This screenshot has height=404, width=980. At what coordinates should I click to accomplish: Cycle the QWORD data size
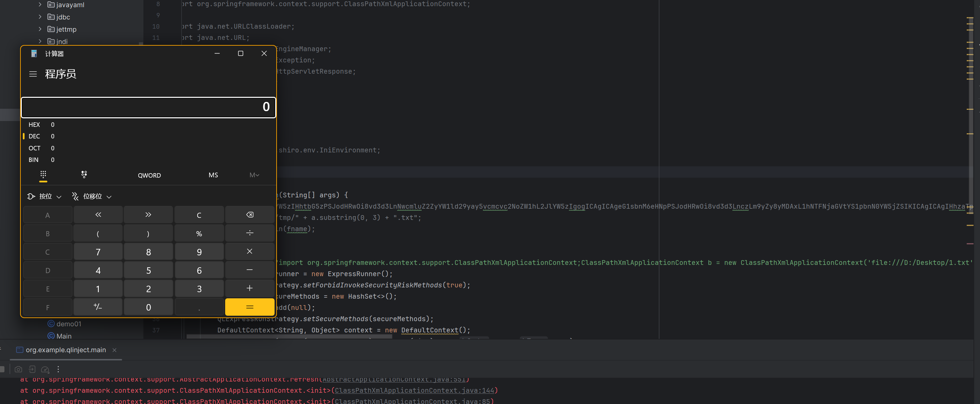tap(149, 175)
